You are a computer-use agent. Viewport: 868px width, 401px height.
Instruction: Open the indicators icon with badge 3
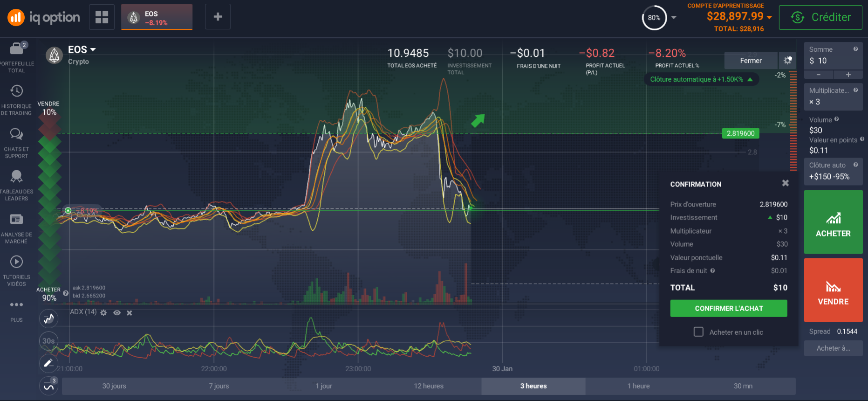pos(49,386)
